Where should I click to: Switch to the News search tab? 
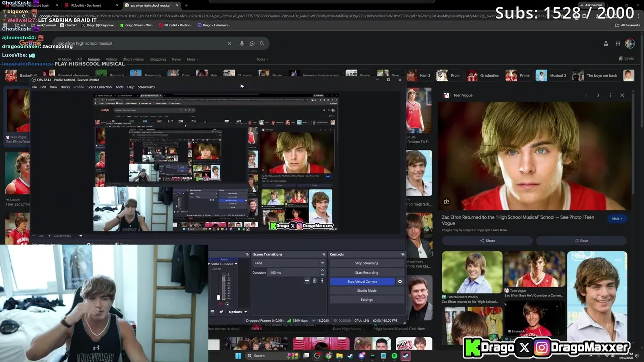pos(176,59)
